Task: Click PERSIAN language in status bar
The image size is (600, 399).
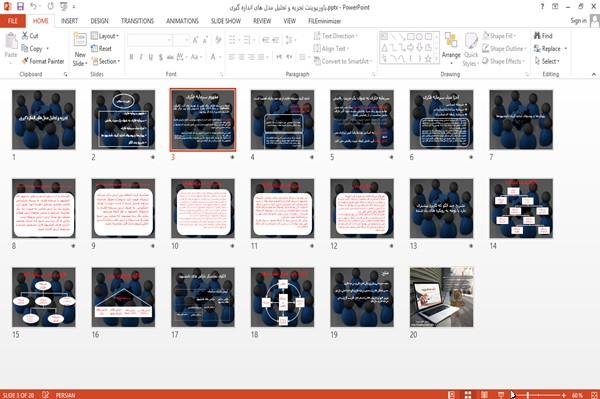Action: (x=65, y=395)
